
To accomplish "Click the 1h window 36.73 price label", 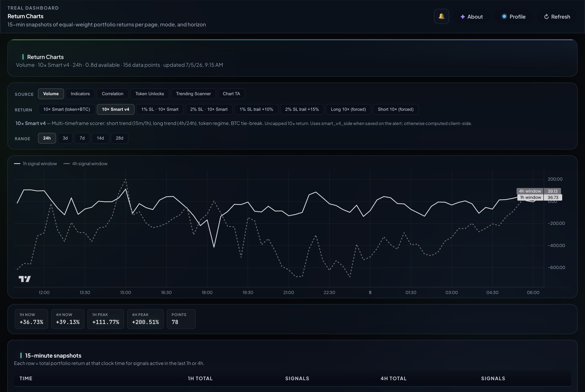I will 540,197.
